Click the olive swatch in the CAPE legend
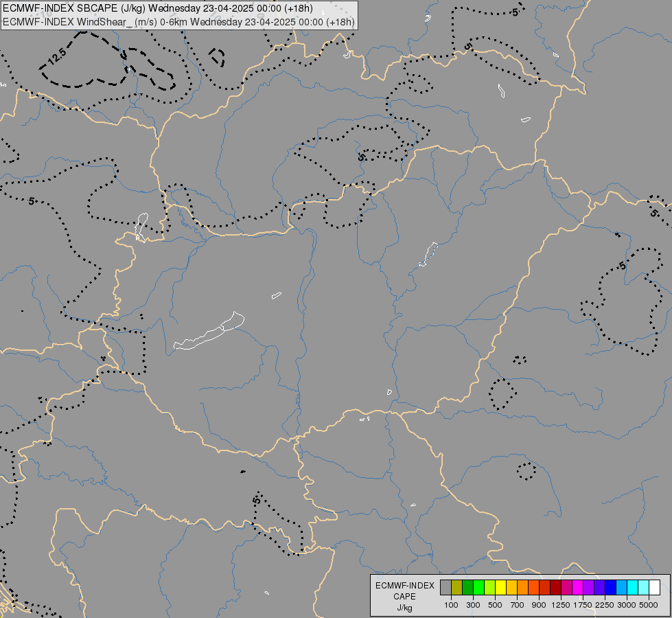Screen dimensions: 672x618 (457, 588)
